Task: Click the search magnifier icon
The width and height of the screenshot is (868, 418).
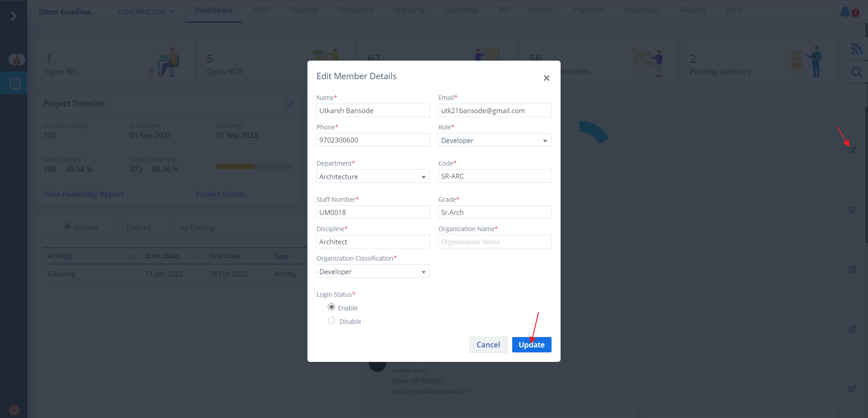Action: pyautogui.click(x=856, y=72)
